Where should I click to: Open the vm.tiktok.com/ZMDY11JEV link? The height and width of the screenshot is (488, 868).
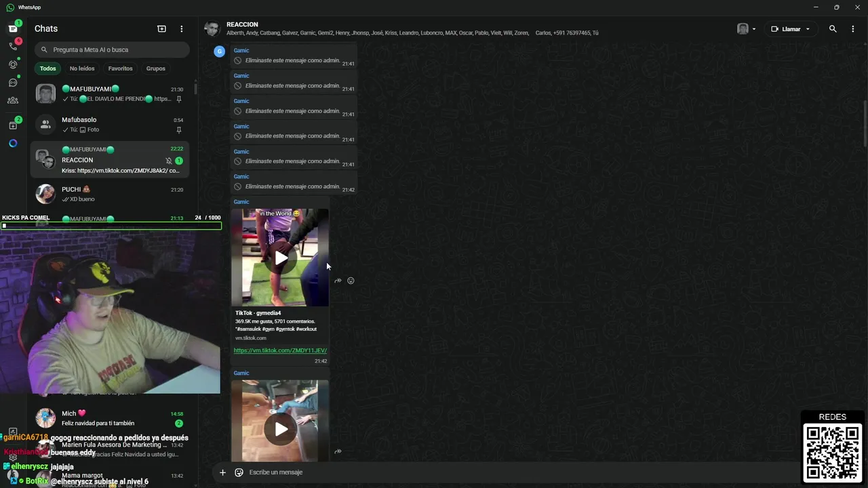[x=280, y=350]
